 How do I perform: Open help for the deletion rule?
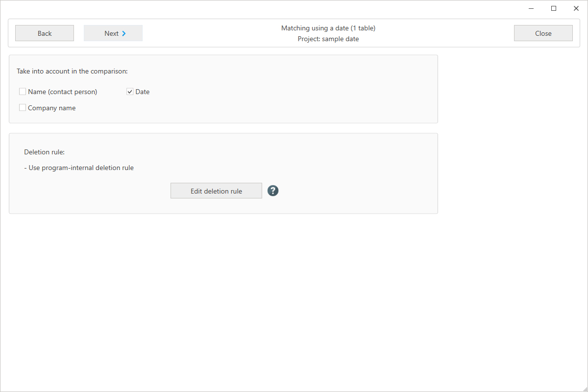click(273, 191)
